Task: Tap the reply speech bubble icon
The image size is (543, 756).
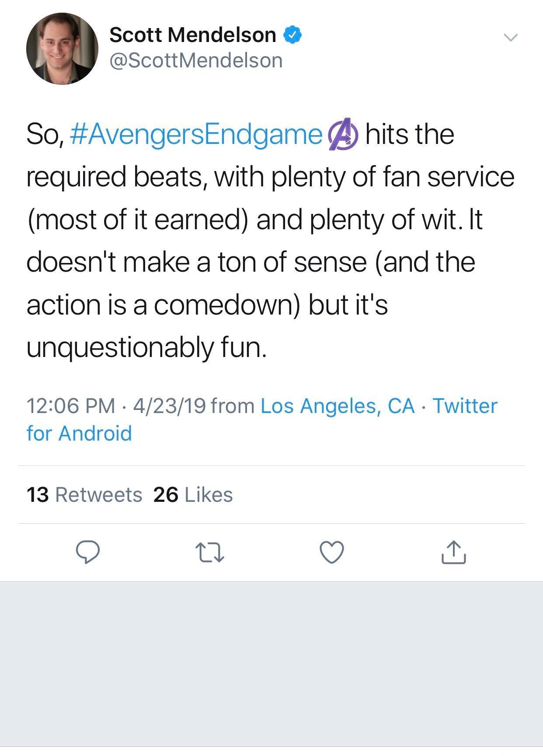Action: [88, 552]
